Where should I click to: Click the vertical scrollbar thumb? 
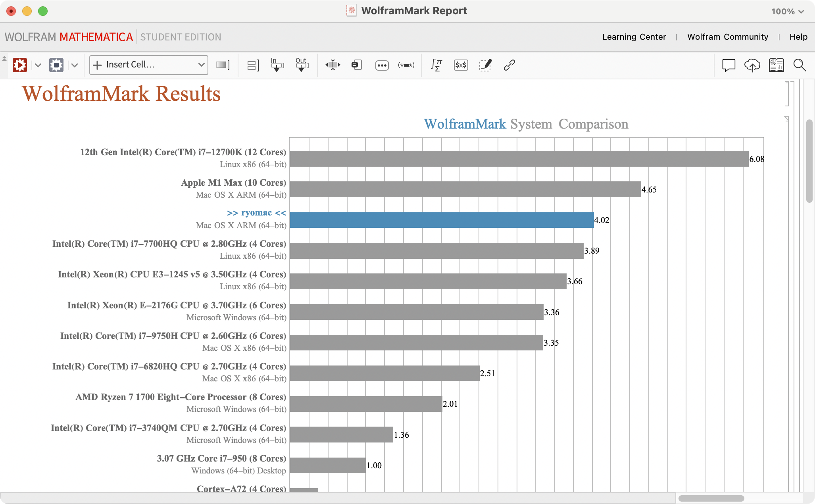[x=809, y=161]
